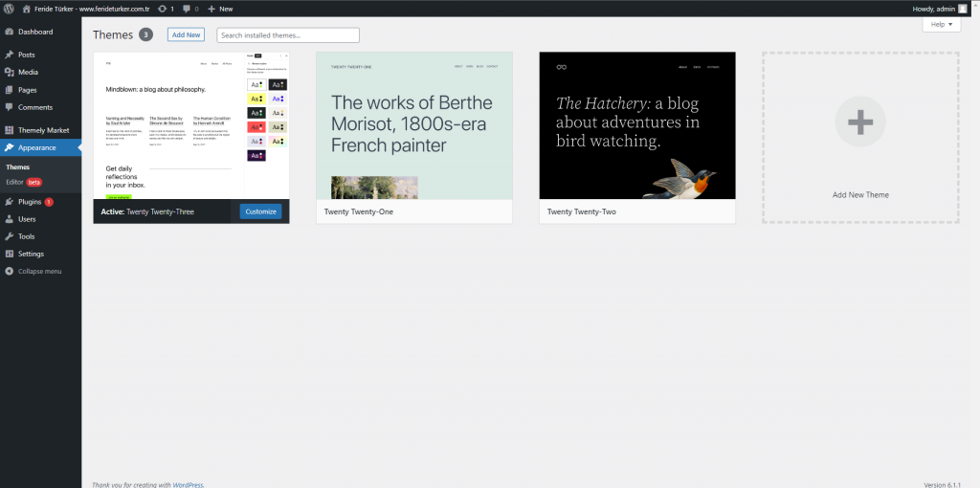
Task: Open the Editor beta submenu
Action: point(24,183)
